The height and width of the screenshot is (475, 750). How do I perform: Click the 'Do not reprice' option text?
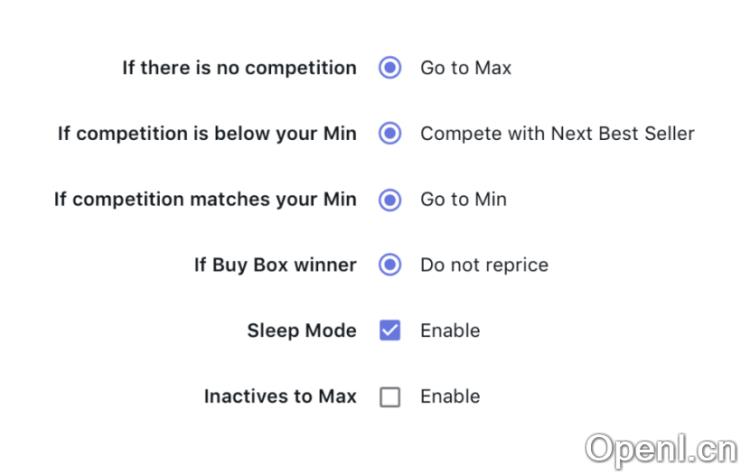484,265
